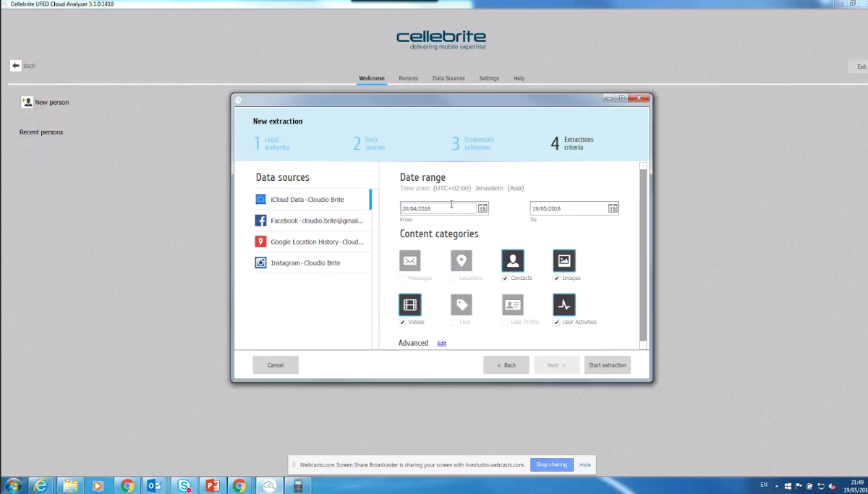Uncheck the Images checkbox
This screenshot has width=868, height=494.
point(556,278)
